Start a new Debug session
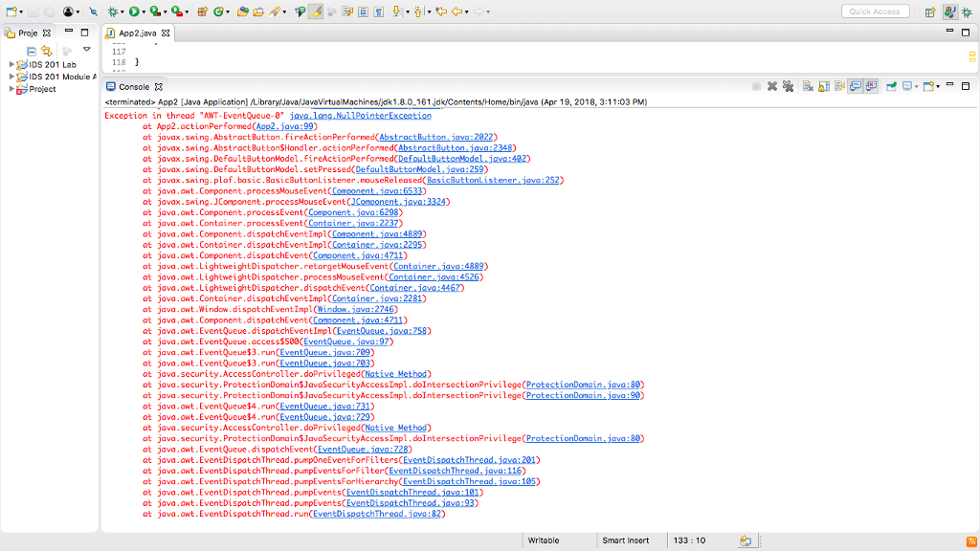This screenshot has width=980, height=551. click(112, 11)
